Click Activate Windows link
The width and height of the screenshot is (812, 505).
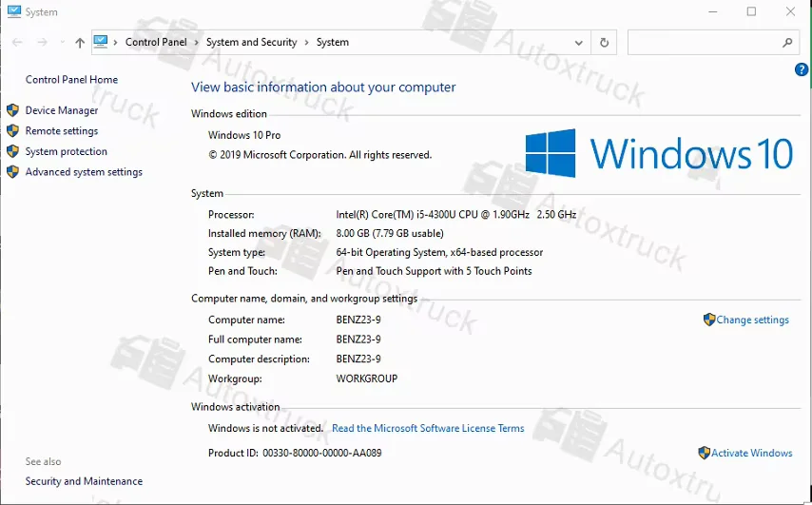tap(751, 453)
